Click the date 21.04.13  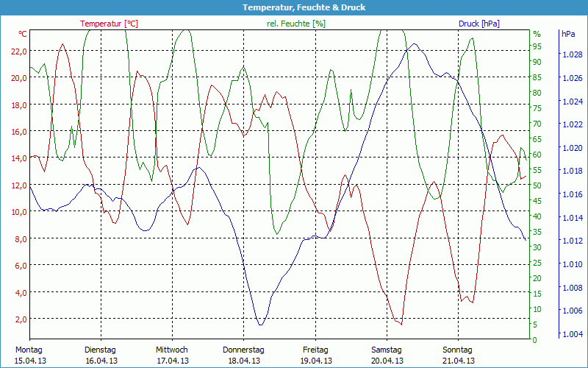coord(458,361)
